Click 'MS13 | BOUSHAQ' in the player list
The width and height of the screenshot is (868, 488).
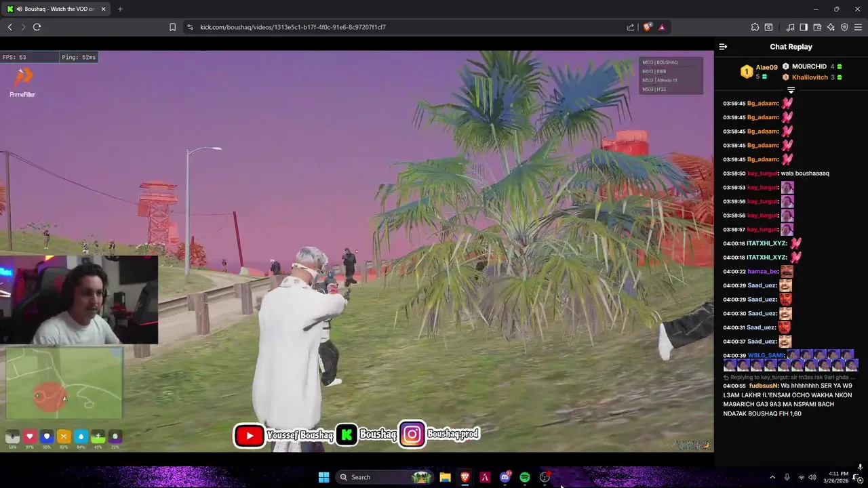pyautogui.click(x=660, y=62)
